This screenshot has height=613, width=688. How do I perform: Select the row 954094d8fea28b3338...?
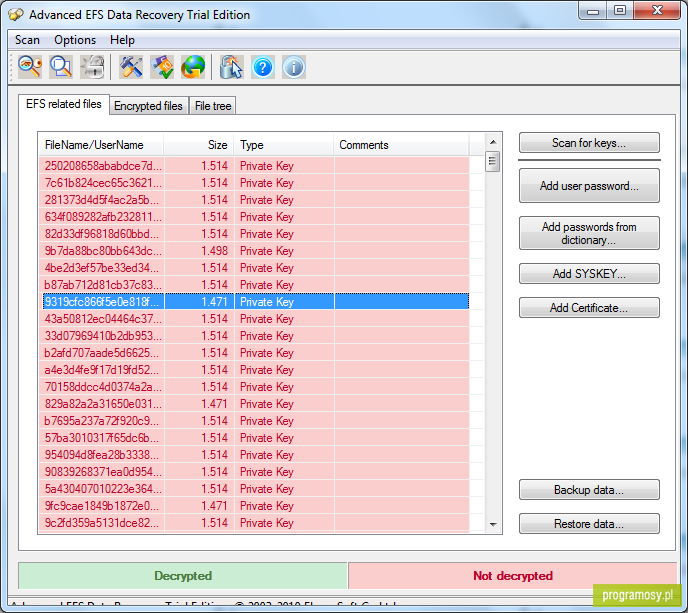[x=256, y=455]
